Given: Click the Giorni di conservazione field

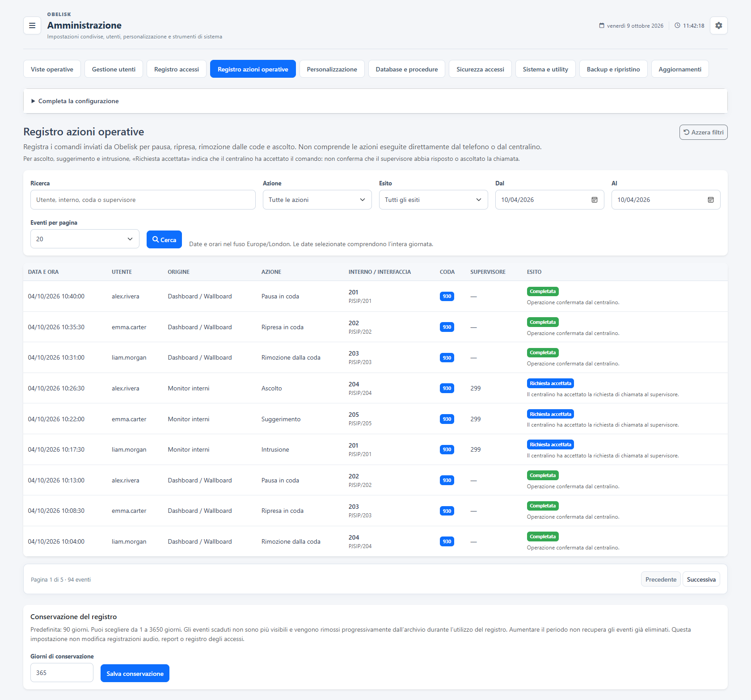Looking at the screenshot, I should click(x=62, y=673).
